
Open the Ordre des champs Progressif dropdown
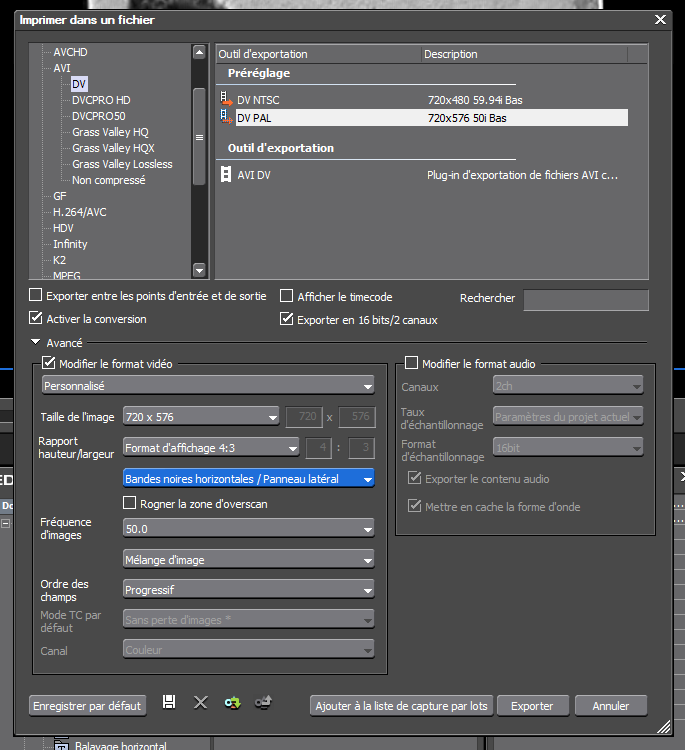tap(249, 590)
